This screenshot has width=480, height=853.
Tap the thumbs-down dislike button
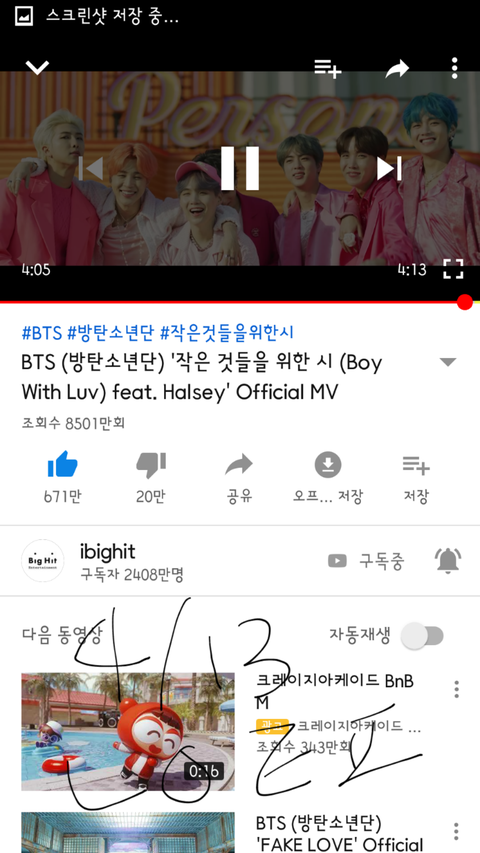pos(151,466)
